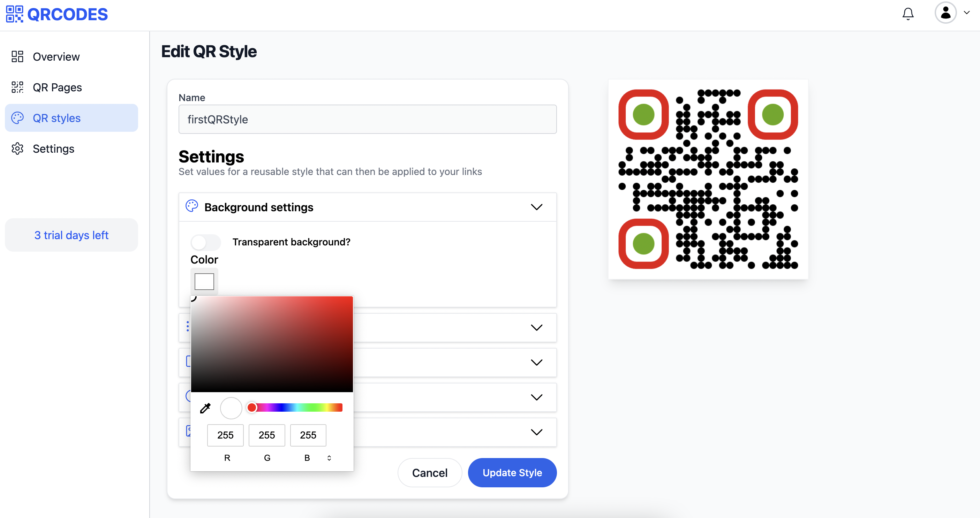Open the QRCODES home logo icon
This screenshot has height=518, width=980.
pyautogui.click(x=14, y=14)
